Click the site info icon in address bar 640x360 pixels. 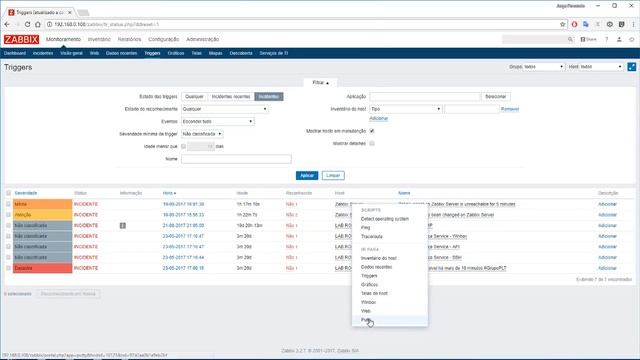[49, 24]
